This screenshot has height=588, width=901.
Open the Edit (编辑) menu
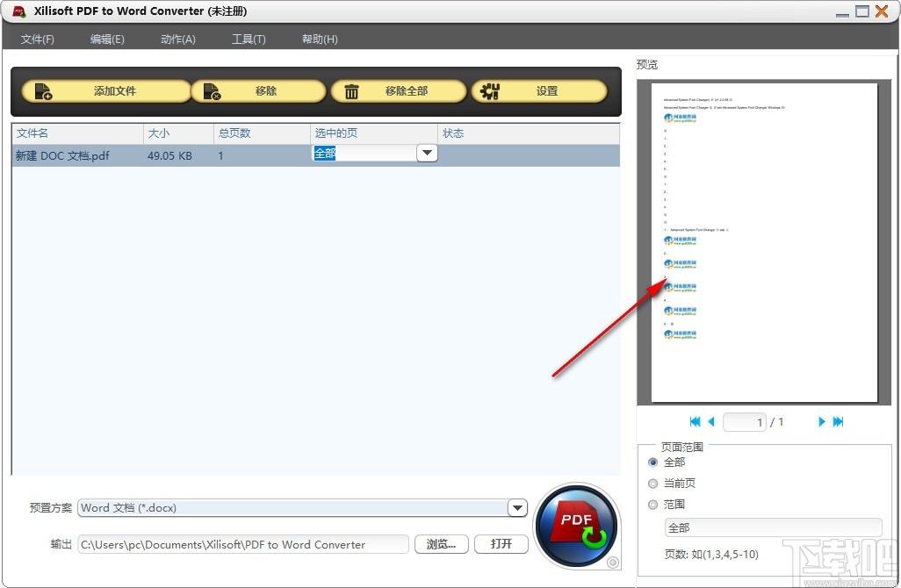pyautogui.click(x=107, y=39)
